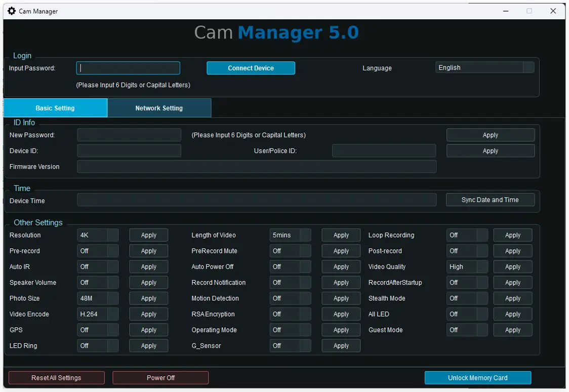Open the Record Notification dropdown
Screen dimensions: 569x392
coord(290,283)
